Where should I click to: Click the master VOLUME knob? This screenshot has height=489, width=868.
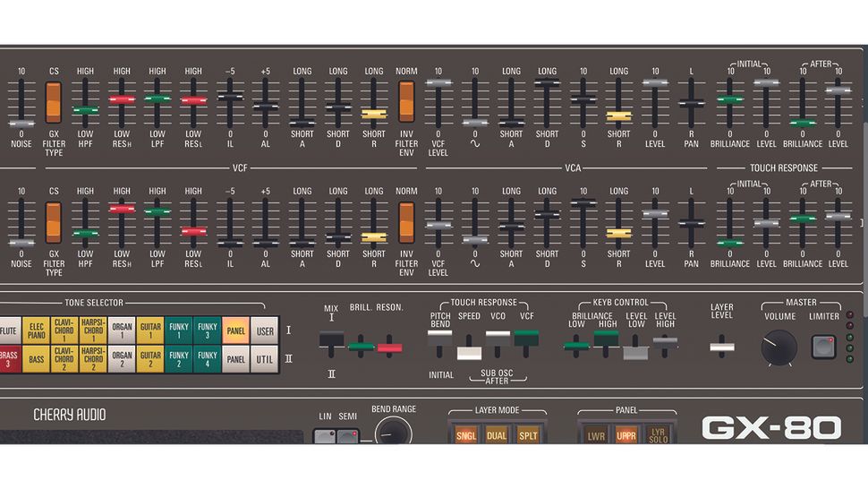tap(779, 347)
